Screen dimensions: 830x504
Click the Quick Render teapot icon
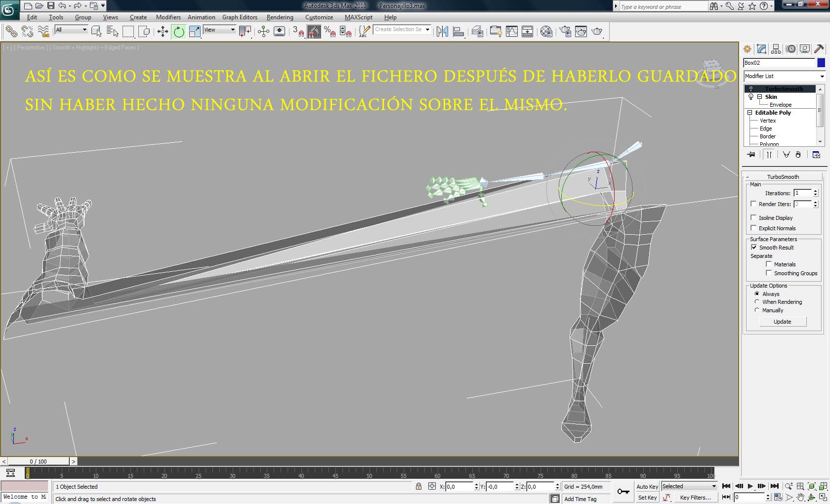597,32
